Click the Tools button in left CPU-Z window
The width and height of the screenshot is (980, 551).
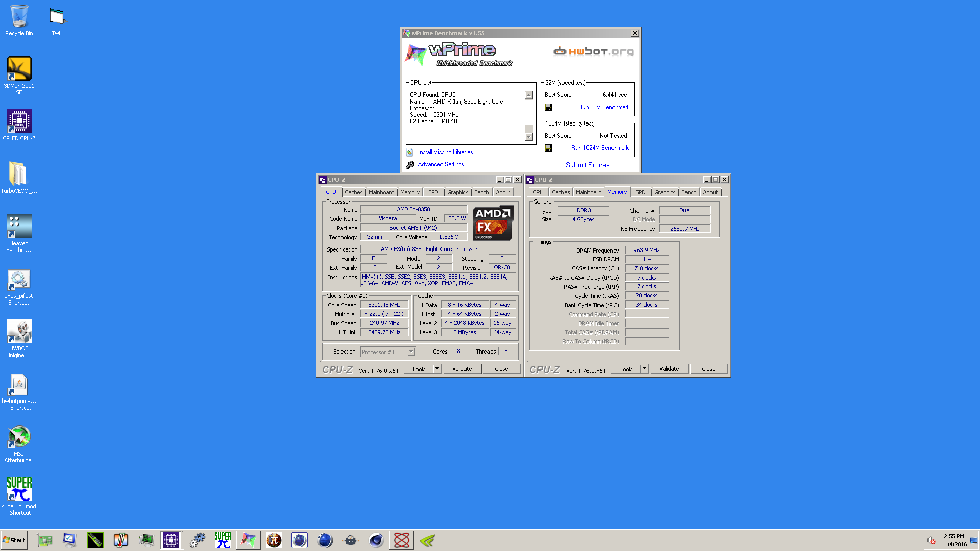click(419, 369)
